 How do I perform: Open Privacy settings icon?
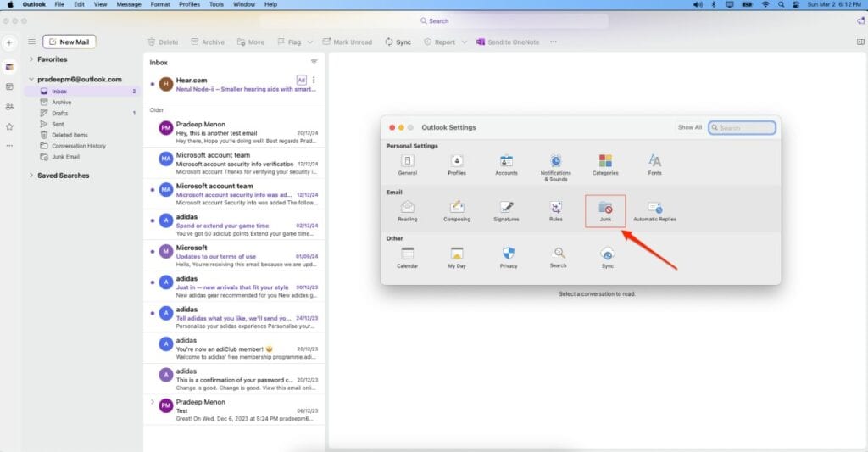coord(509,258)
